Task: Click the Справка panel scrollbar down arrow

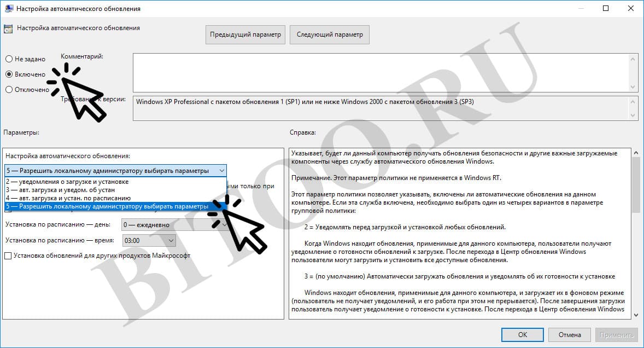Action: tap(635, 315)
